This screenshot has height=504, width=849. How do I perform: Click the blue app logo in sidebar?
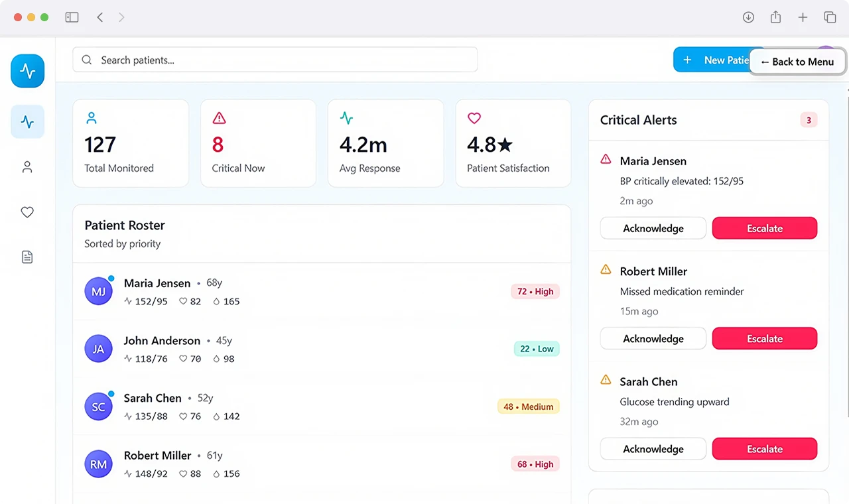point(27,71)
